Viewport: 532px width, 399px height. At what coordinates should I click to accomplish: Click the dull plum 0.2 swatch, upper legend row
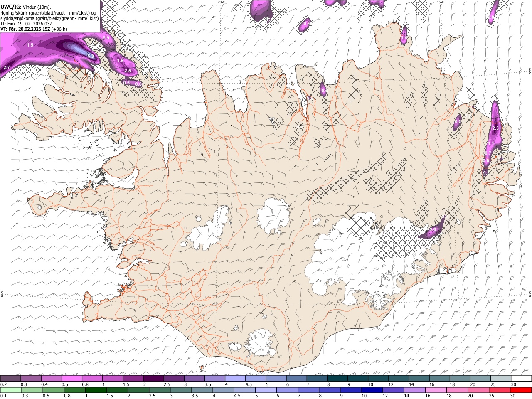pyautogui.click(x=10, y=379)
